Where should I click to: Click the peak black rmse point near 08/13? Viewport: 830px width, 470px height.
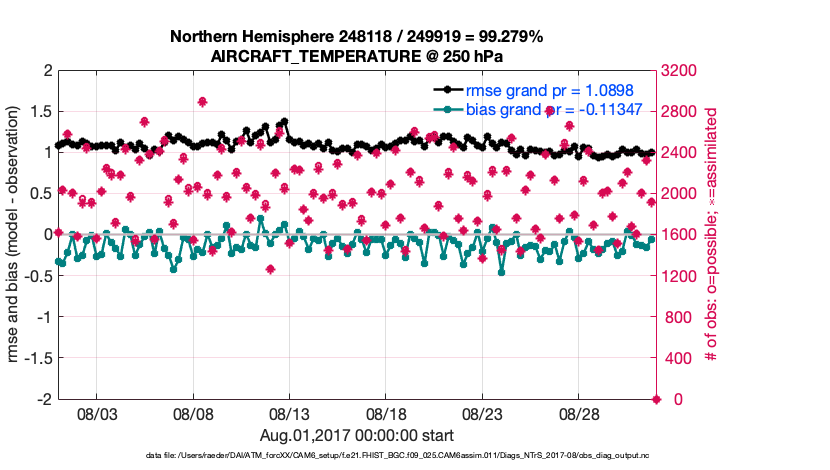[x=285, y=121]
